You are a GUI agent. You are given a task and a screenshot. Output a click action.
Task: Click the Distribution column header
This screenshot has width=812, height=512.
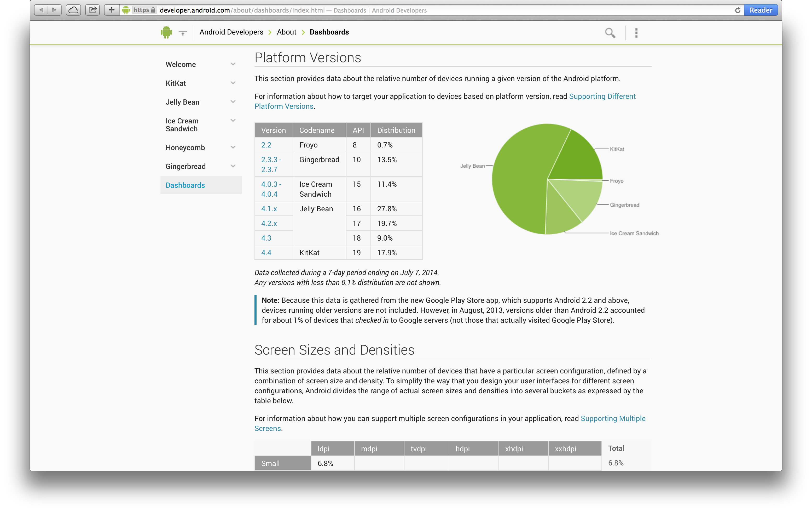(x=396, y=130)
